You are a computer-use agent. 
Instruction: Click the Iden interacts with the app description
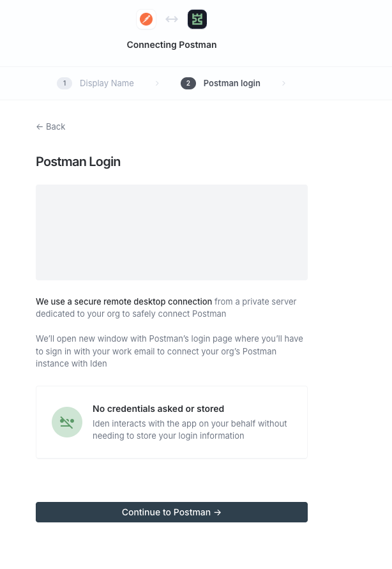(190, 430)
